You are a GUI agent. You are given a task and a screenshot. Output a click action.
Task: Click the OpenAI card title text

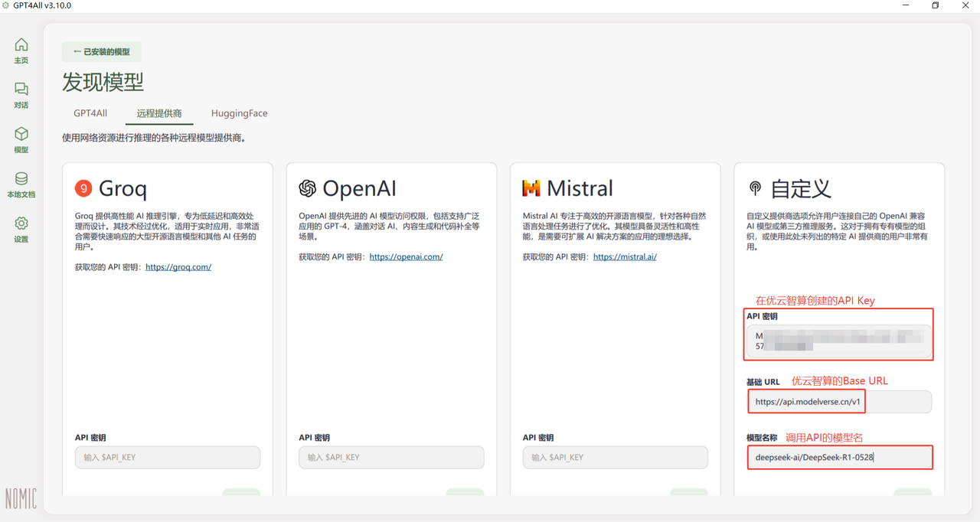(360, 188)
